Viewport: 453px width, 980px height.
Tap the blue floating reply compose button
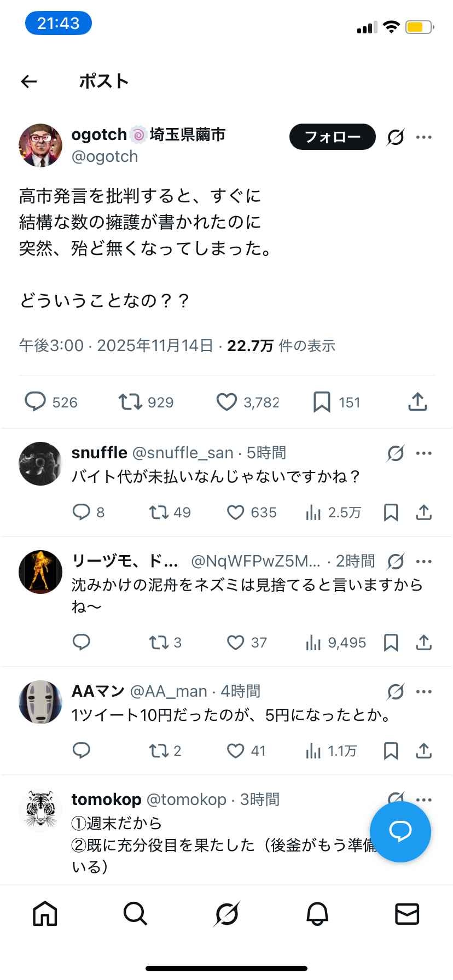[x=400, y=832]
